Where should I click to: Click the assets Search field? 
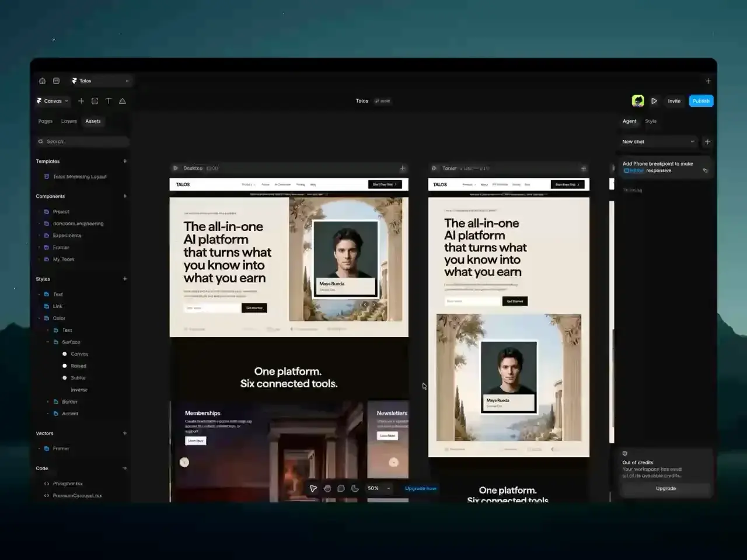(x=82, y=141)
